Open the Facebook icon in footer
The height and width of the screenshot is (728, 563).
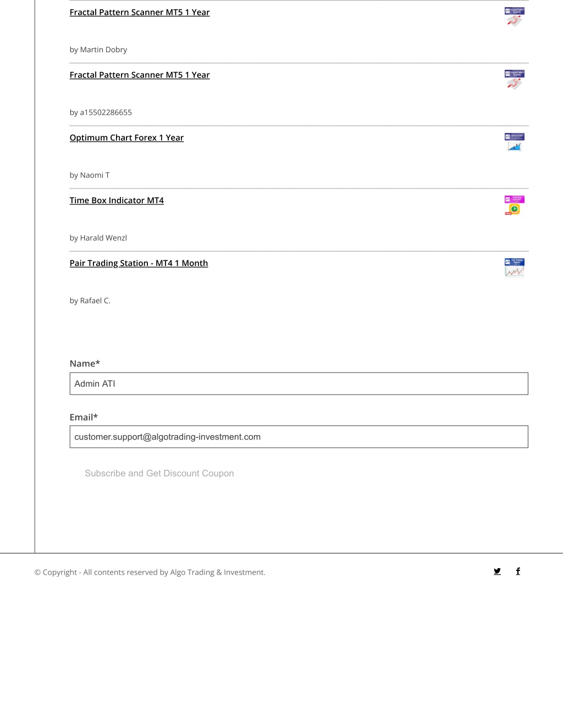pos(518,571)
